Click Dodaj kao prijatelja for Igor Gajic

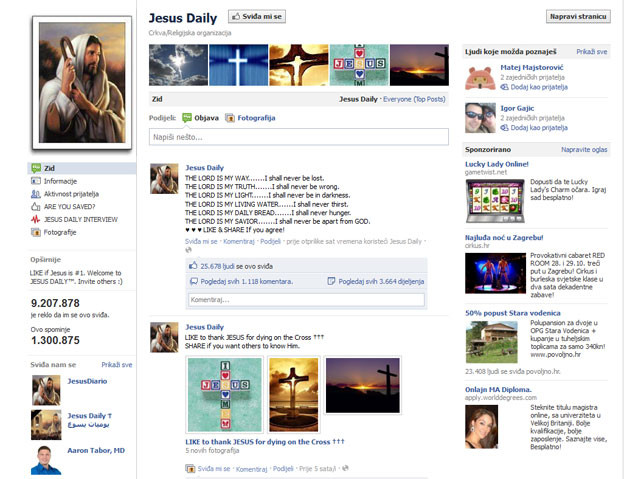539,128
